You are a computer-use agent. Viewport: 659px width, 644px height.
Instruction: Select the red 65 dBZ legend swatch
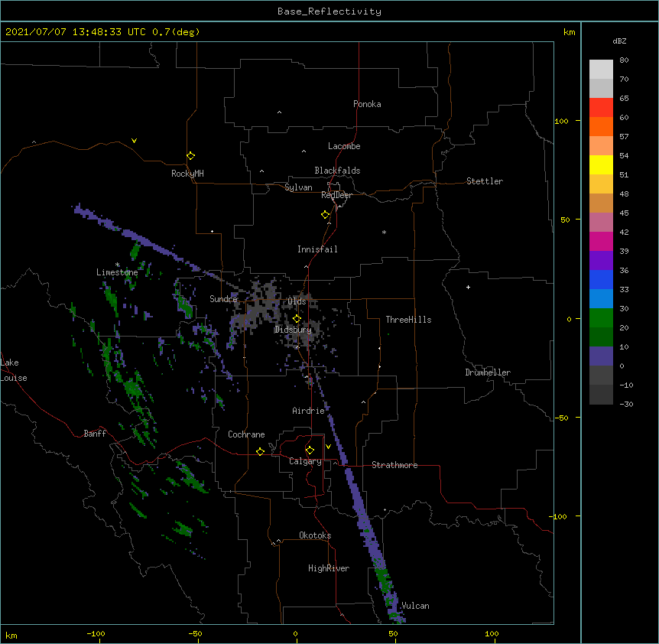click(601, 107)
